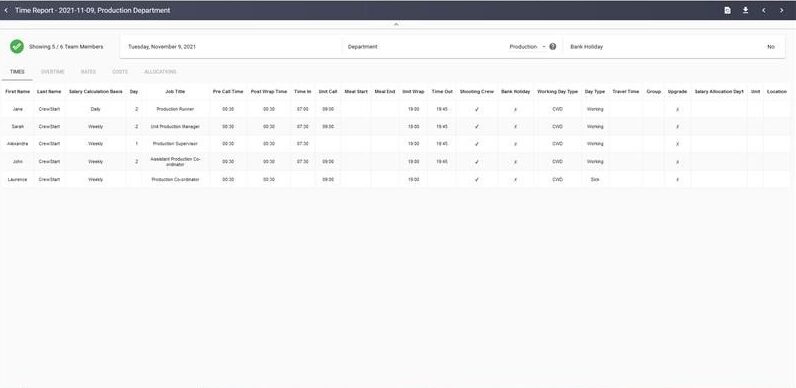This screenshot has width=796, height=388.
Task: Click the Working Day Type column header
Action: click(557, 91)
